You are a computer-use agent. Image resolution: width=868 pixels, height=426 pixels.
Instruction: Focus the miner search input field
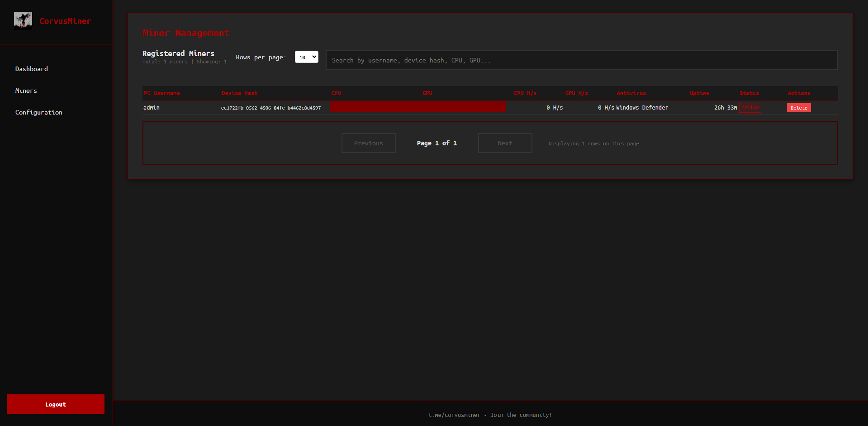[582, 60]
